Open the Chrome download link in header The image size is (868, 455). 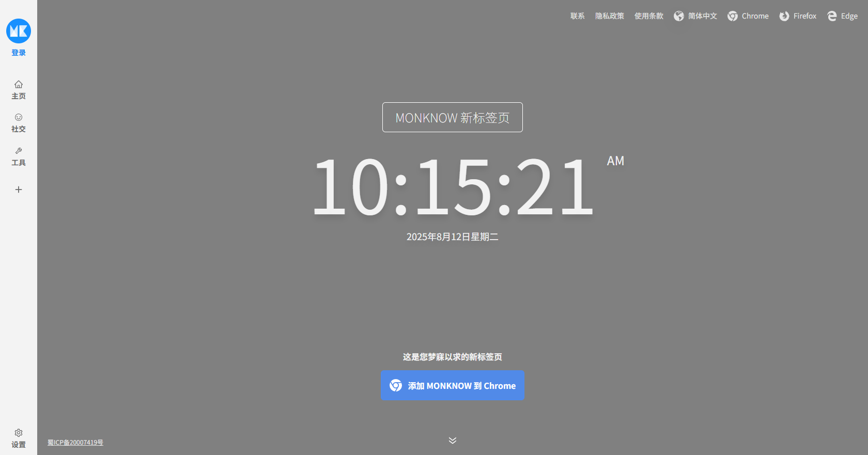[748, 16]
